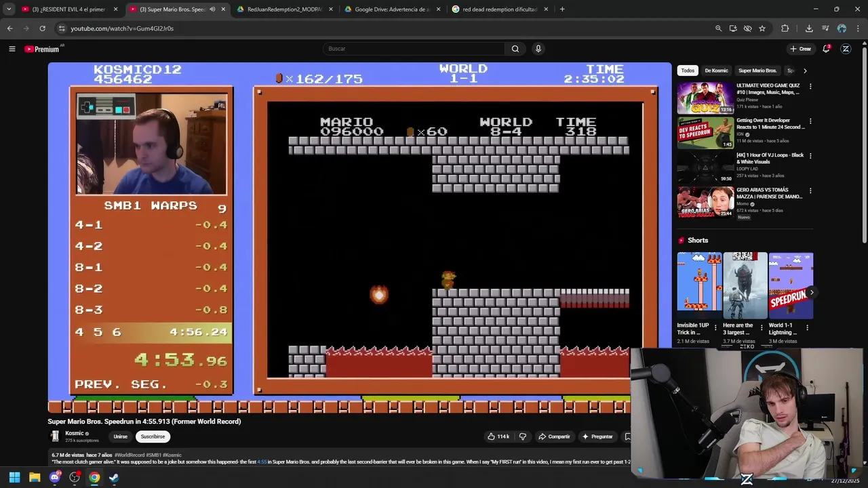Reload the page
Image resolution: width=868 pixels, height=488 pixels.
42,28
